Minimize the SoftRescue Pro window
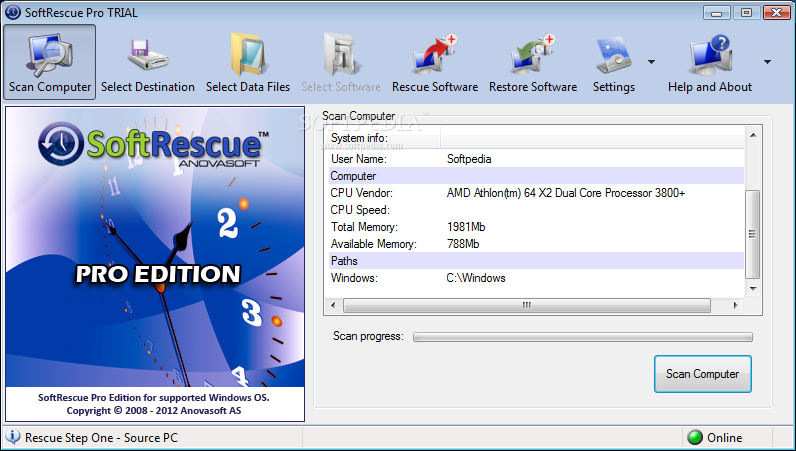Viewport: 796px width, 451px height. (x=716, y=13)
